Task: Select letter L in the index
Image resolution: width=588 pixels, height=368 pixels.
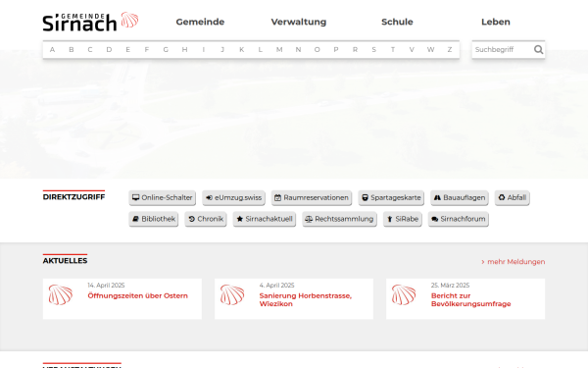Action: click(261, 50)
